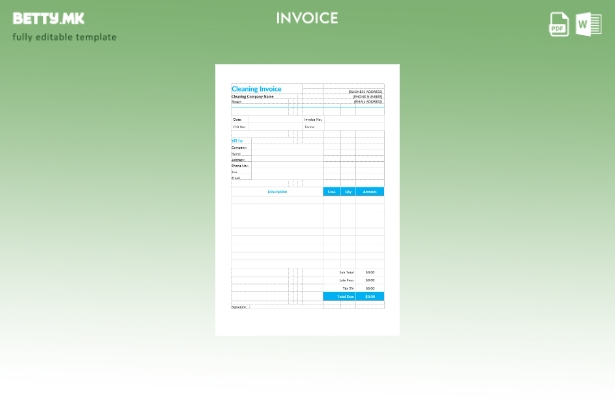615x400 pixels.
Task: Click the Cost column header
Action: coord(331,191)
